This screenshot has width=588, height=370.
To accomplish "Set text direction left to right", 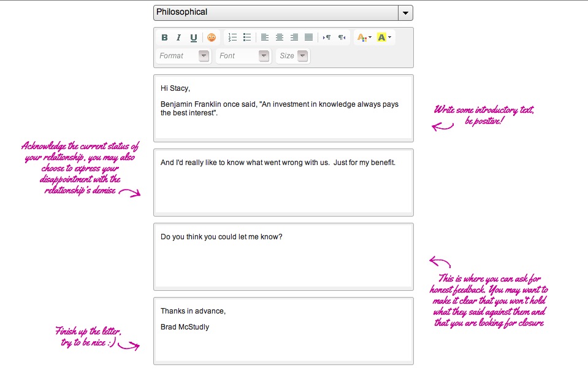I will coord(327,37).
